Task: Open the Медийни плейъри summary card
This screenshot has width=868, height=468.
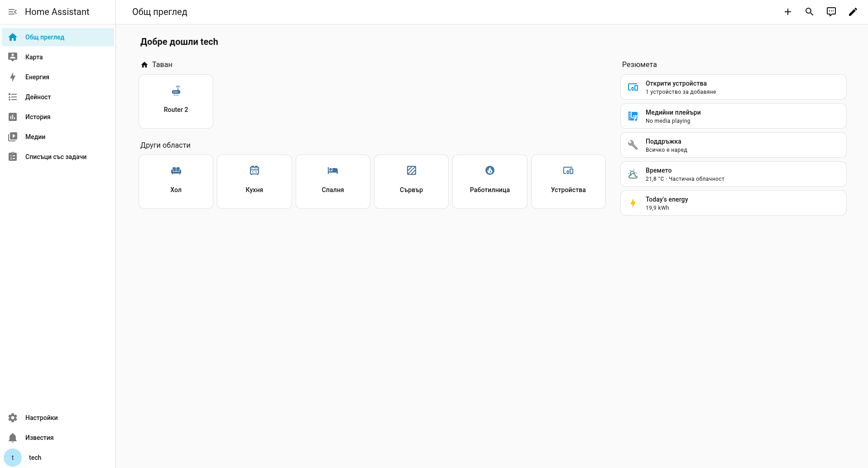Action: coord(733,116)
